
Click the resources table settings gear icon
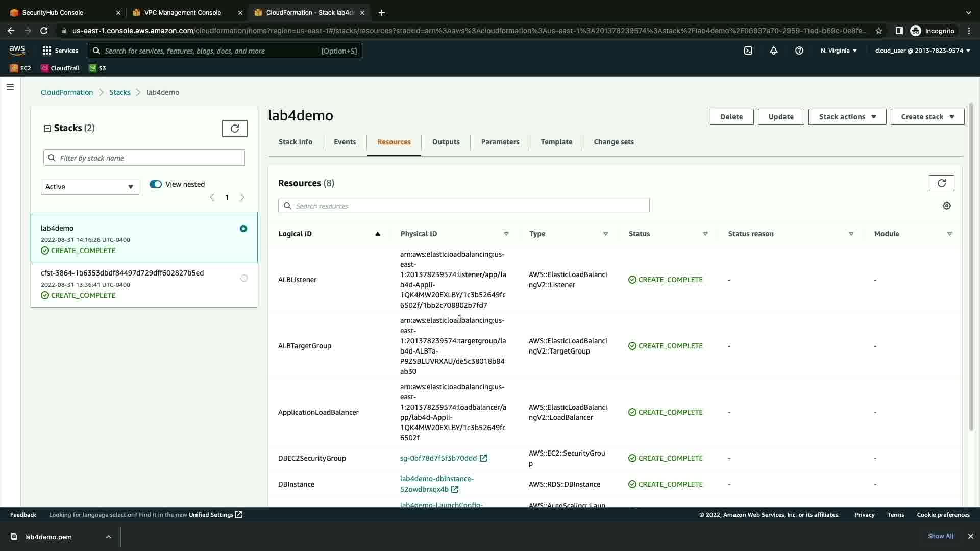pos(947,206)
